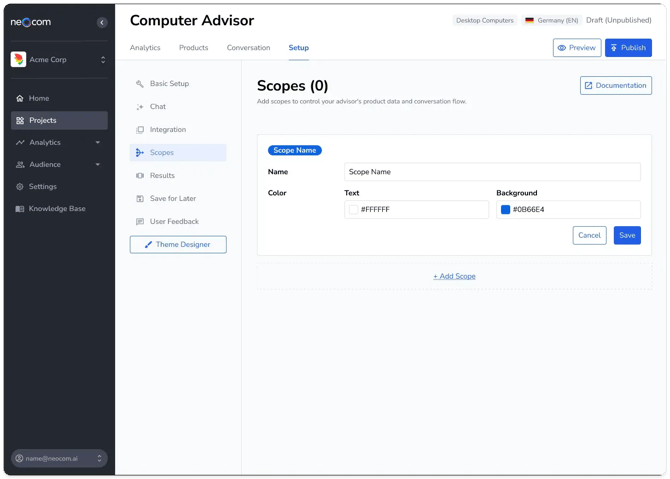Open the name@neocom.ai account menu
The height and width of the screenshot is (479, 670).
coord(59,458)
